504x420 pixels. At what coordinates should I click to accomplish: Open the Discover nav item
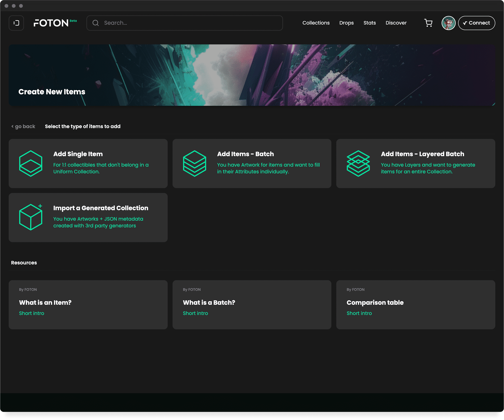(396, 23)
